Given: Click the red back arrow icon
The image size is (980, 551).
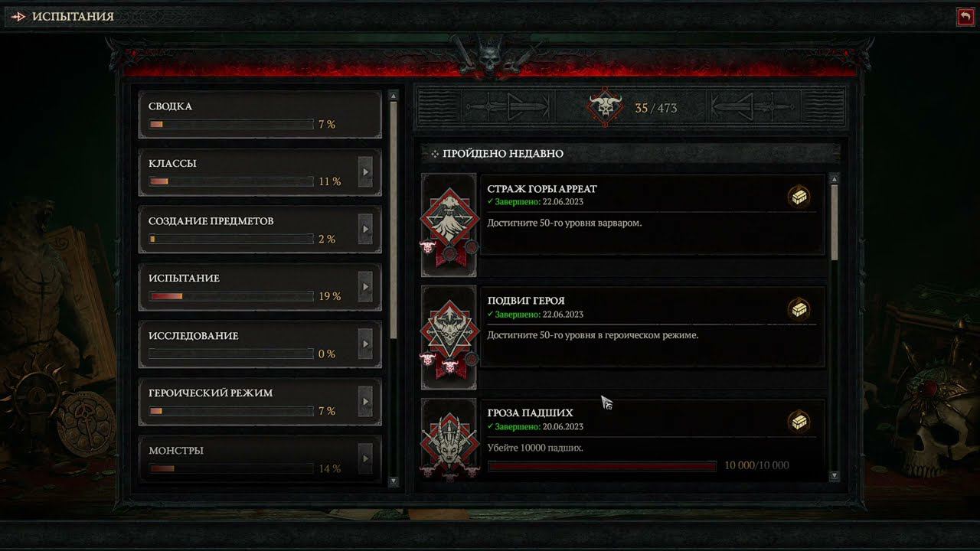Looking at the screenshot, I should click(x=965, y=17).
